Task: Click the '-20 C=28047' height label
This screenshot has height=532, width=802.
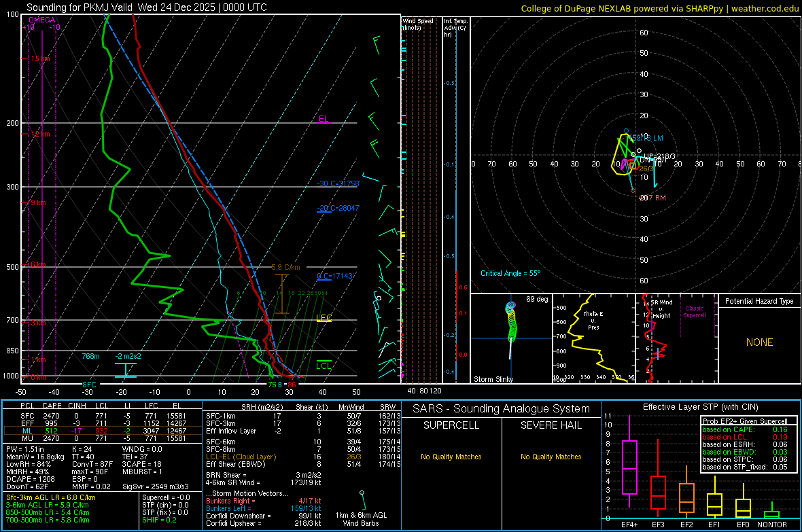Action: 338,208
